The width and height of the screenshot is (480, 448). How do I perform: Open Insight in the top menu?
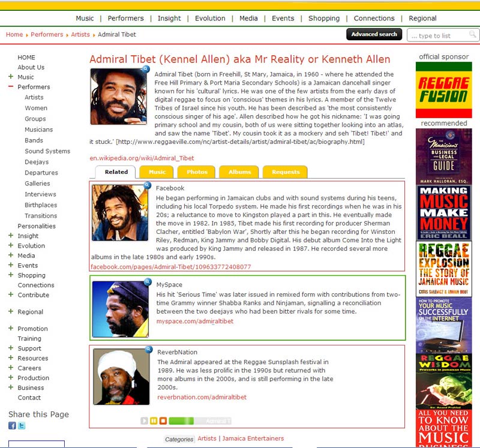coord(169,19)
